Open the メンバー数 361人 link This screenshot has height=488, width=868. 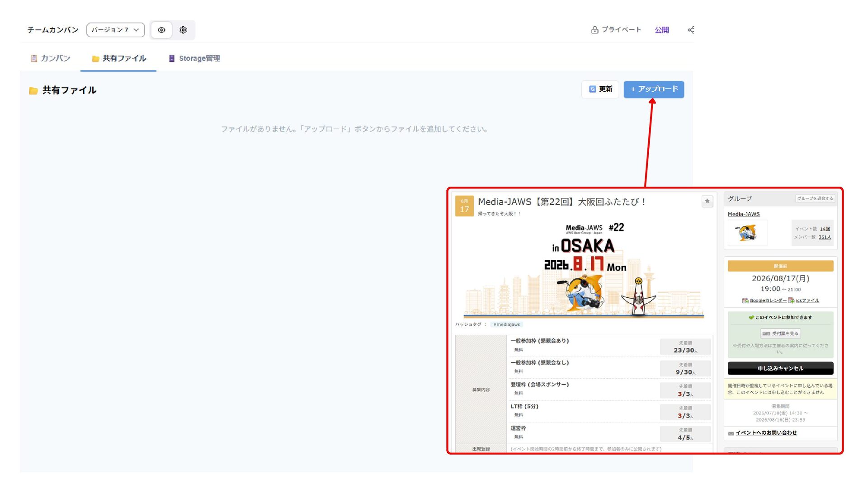coord(825,237)
